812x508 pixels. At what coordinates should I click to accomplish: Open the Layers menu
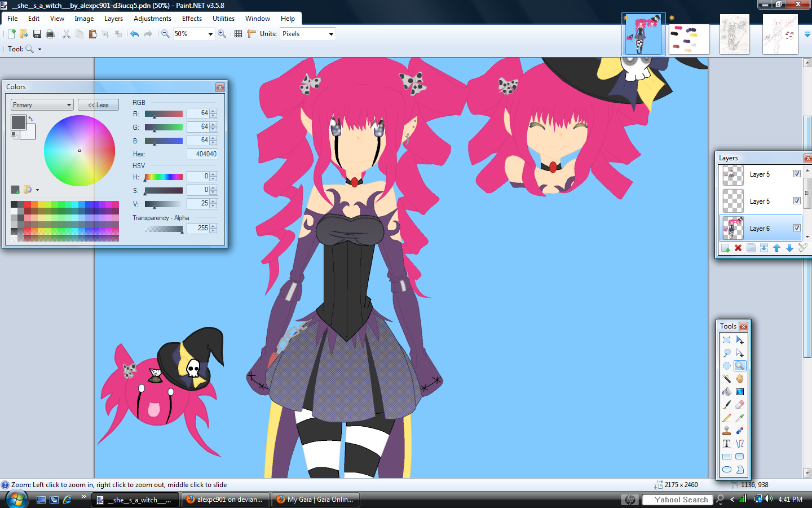click(x=113, y=19)
